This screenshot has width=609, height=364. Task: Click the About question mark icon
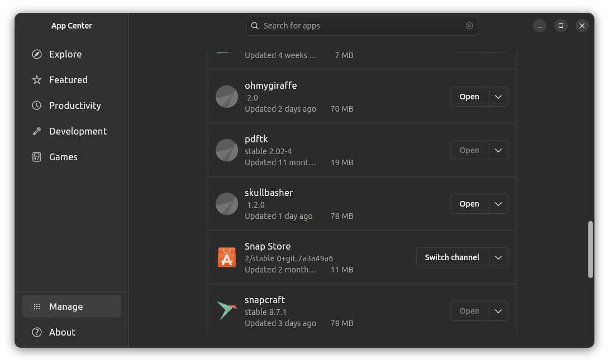click(x=37, y=332)
